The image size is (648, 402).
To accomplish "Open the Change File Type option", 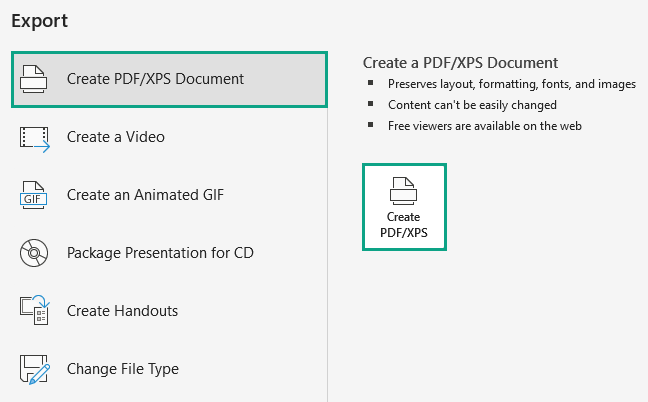I will [169, 369].
